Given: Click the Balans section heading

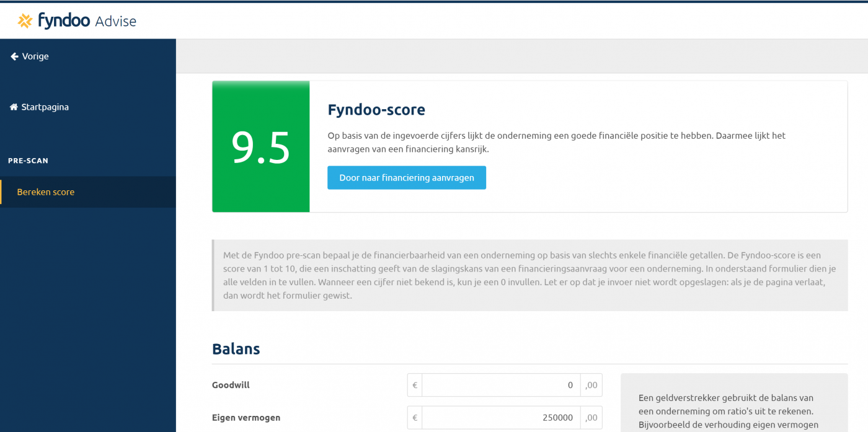Looking at the screenshot, I should click(x=236, y=349).
